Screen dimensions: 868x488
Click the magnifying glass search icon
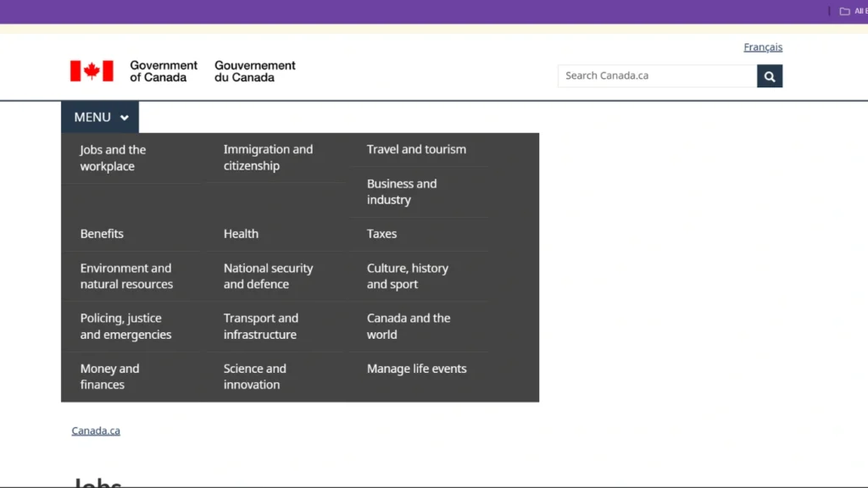pos(770,76)
